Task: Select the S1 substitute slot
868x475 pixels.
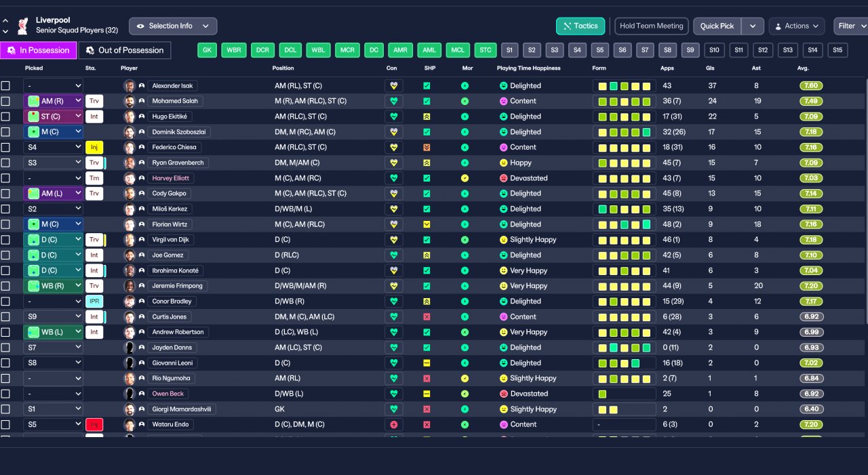Action: [x=510, y=50]
